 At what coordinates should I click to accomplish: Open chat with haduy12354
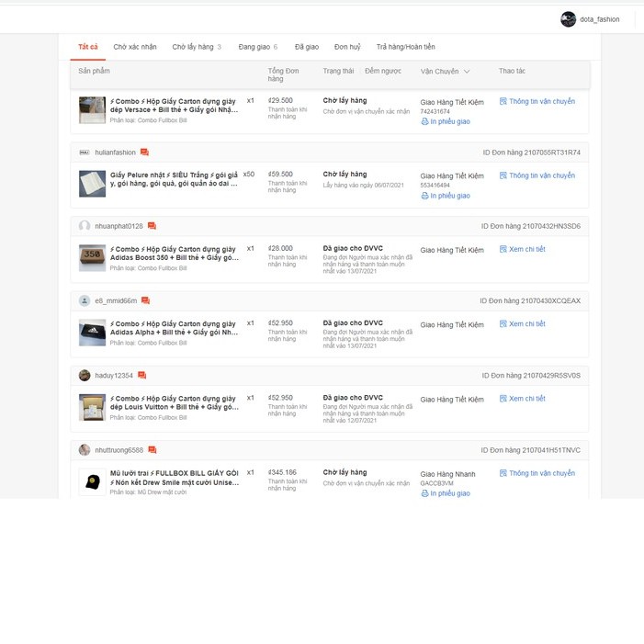141,376
